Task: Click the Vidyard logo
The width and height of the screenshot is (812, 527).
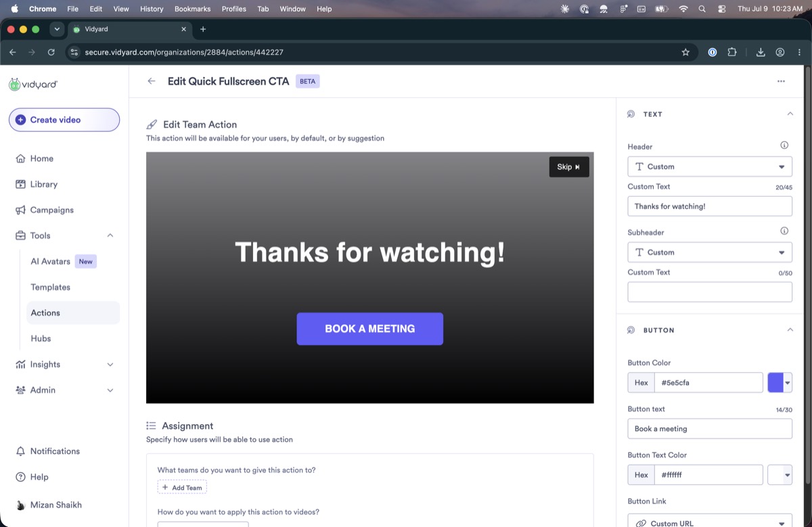Action: tap(33, 85)
